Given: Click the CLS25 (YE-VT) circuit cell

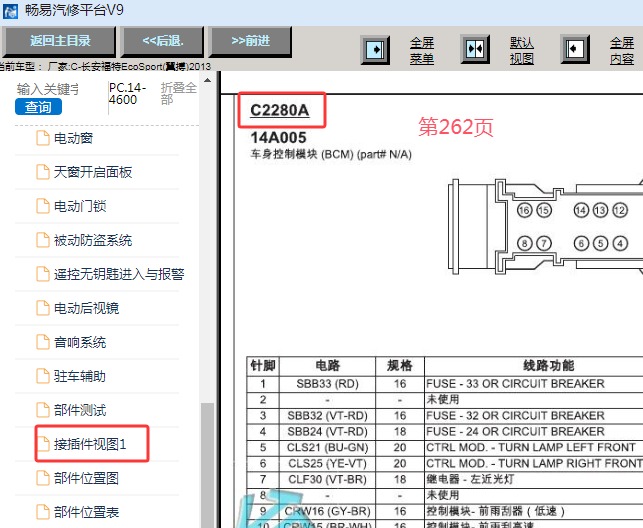Looking at the screenshot, I should click(x=327, y=464).
